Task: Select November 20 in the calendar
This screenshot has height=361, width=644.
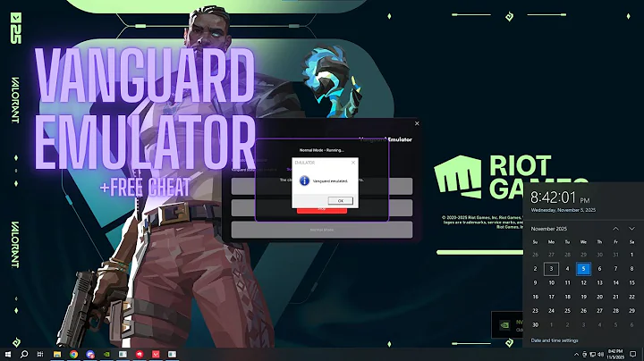Action: click(599, 297)
